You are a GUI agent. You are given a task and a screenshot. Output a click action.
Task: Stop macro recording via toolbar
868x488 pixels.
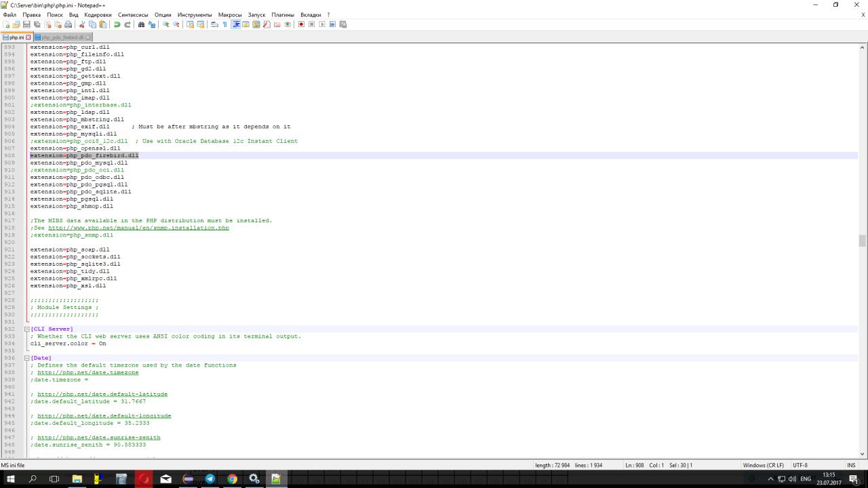(x=312, y=24)
